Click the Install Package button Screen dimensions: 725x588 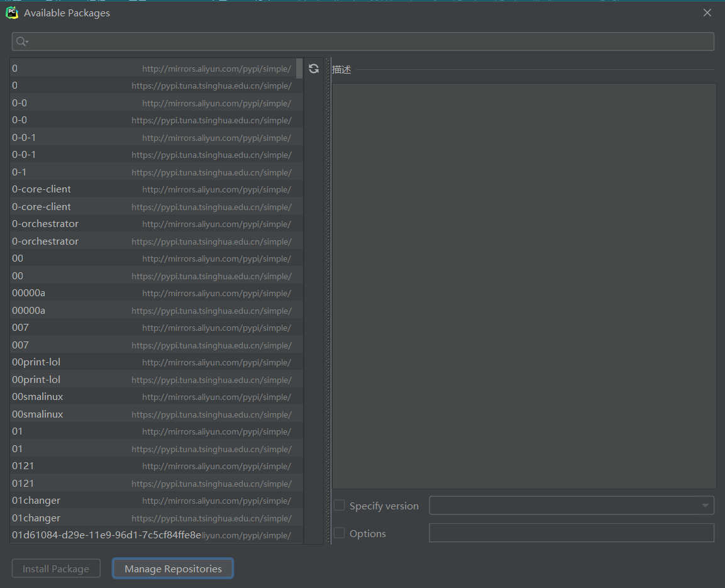pos(56,569)
